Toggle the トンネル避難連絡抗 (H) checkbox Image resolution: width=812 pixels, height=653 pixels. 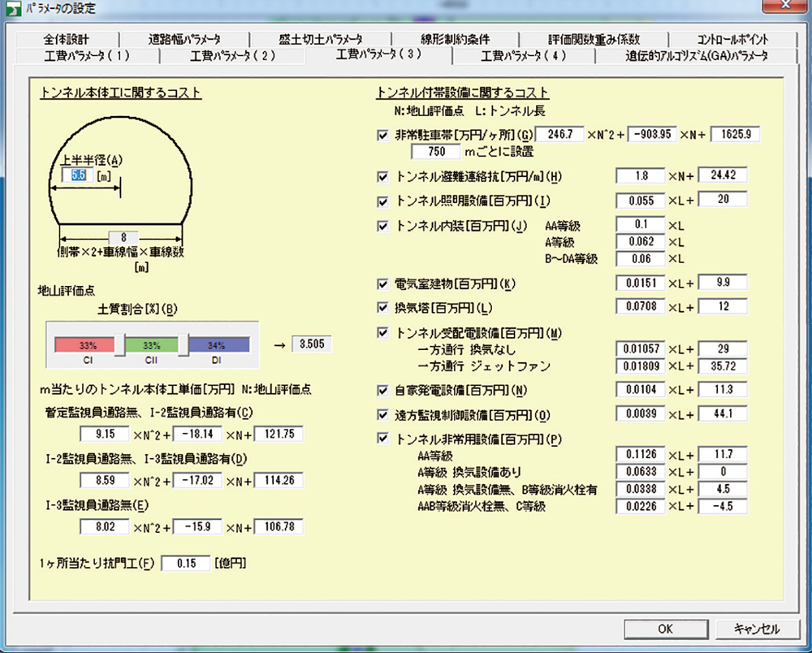[x=382, y=177]
